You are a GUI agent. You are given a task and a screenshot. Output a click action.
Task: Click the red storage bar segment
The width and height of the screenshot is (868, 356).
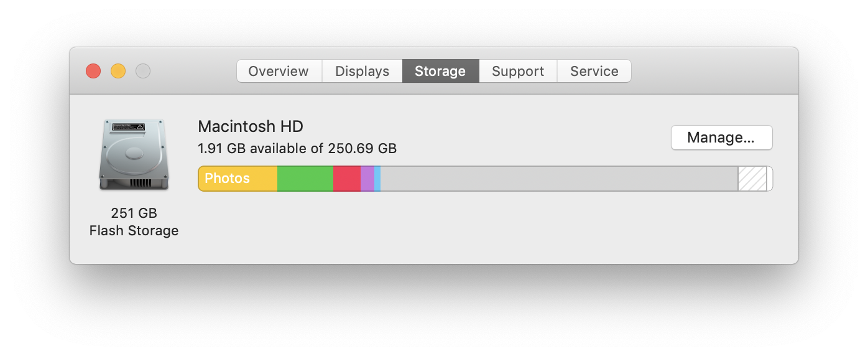pos(347,179)
